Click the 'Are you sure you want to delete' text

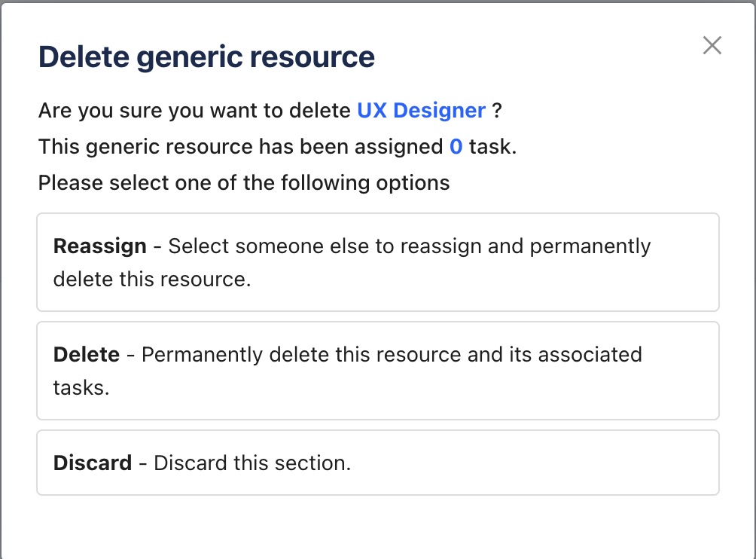196,111
